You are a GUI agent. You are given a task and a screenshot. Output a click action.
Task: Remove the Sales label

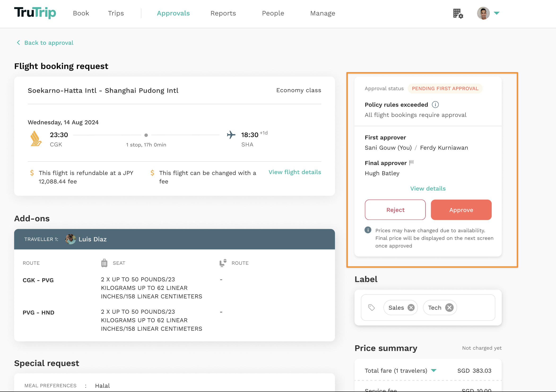[x=411, y=308]
